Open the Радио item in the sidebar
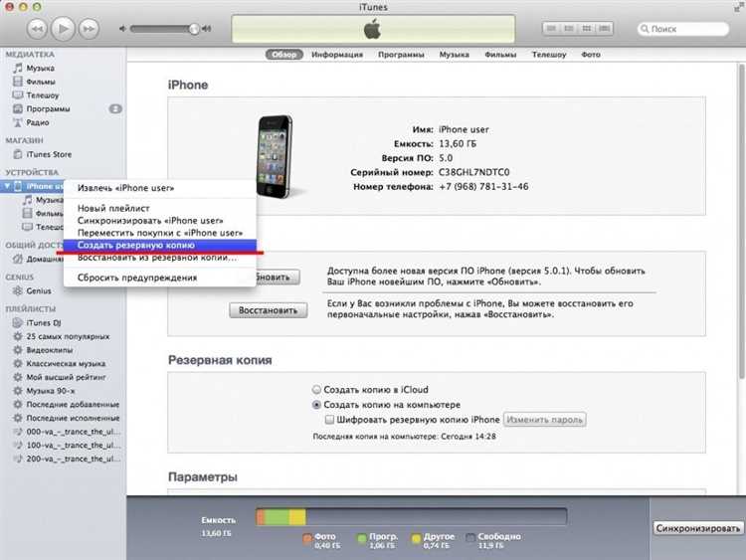746x560 pixels. point(40,122)
